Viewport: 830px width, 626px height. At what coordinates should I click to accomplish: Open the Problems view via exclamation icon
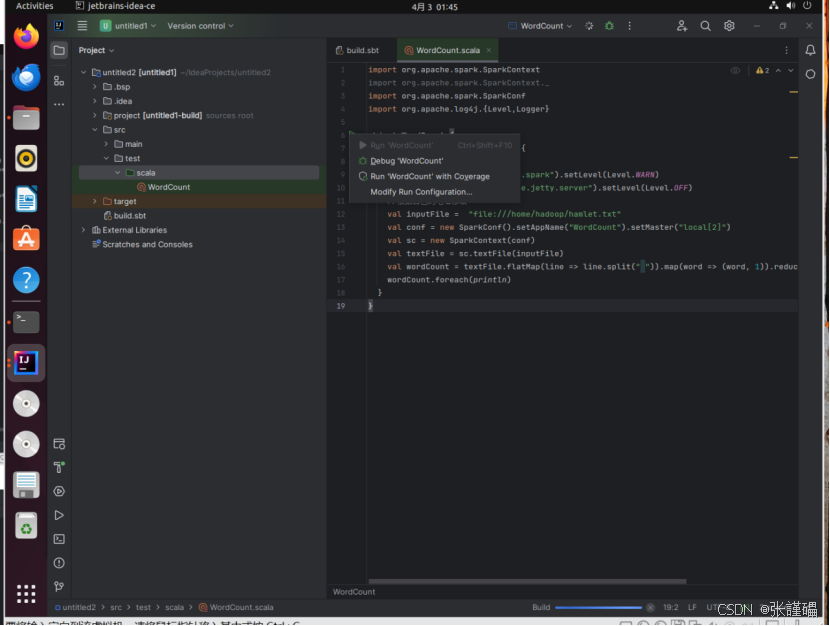(60, 562)
